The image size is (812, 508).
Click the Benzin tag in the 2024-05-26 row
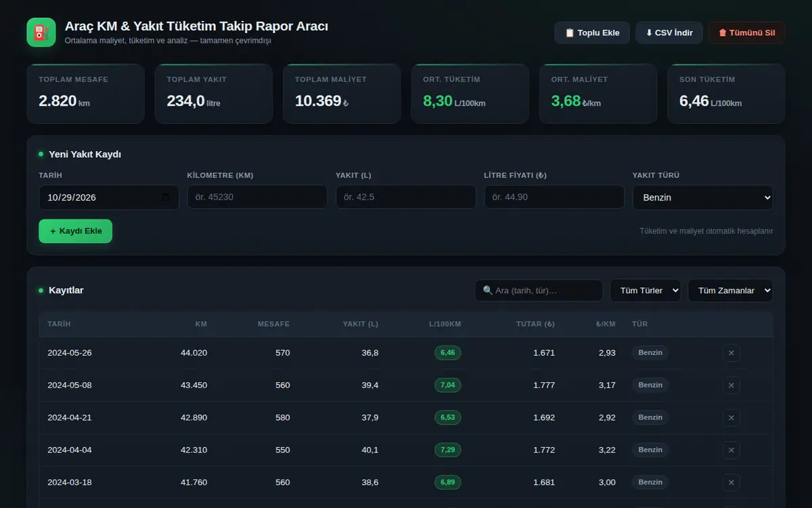point(650,353)
